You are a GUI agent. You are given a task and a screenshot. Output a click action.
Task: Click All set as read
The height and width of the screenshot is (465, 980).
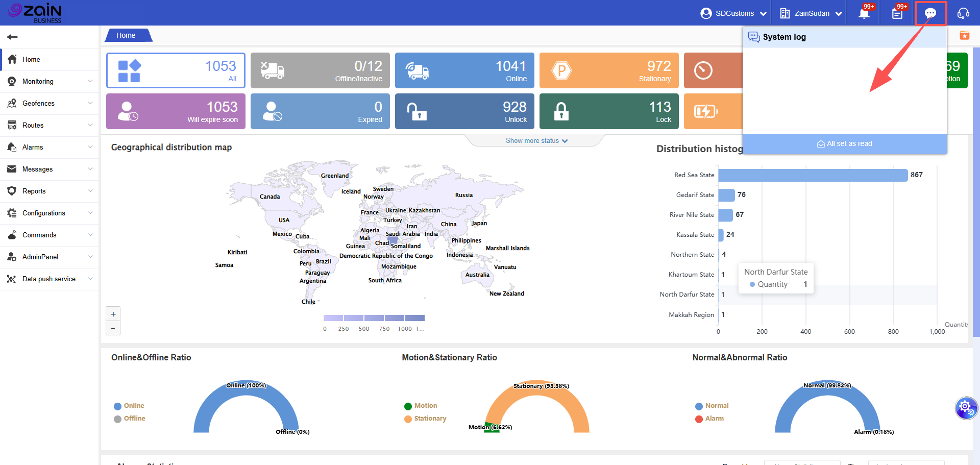coord(845,144)
